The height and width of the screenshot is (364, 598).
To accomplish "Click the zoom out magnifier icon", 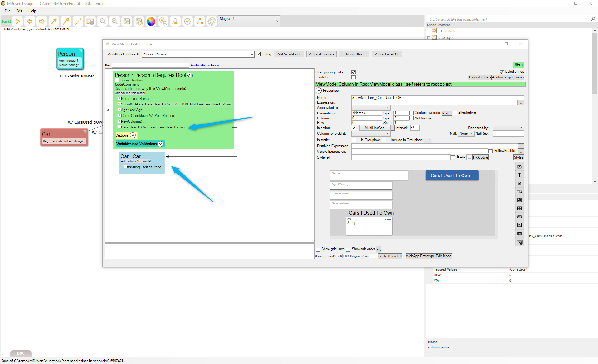I will 115,21.
